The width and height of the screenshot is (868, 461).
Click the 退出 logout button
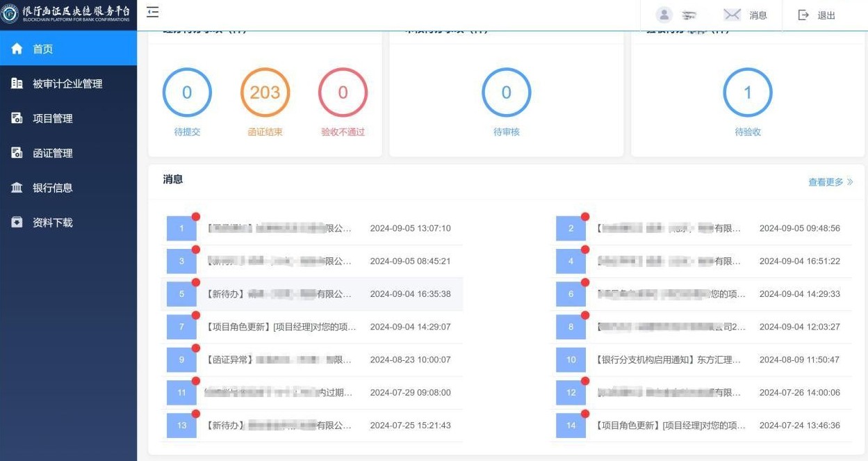[x=817, y=15]
